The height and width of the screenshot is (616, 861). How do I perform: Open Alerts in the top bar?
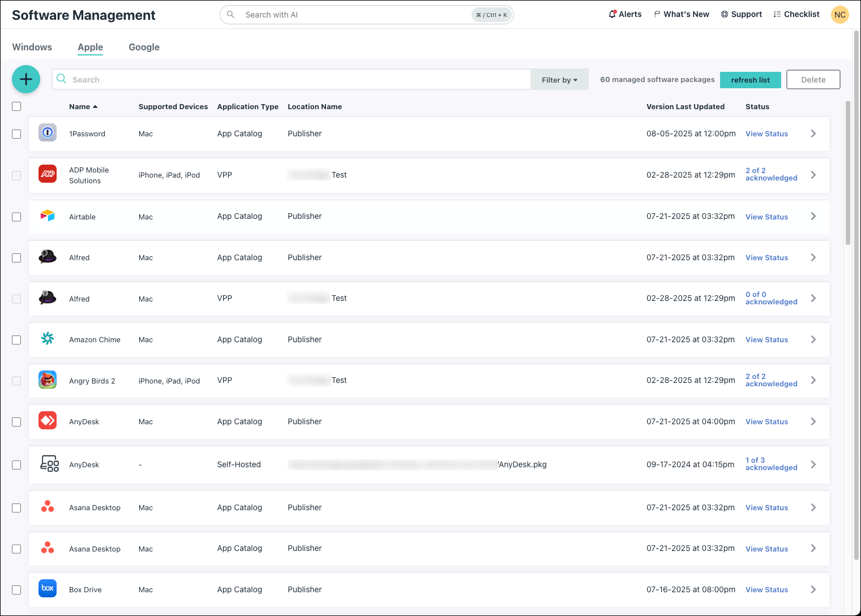(625, 14)
